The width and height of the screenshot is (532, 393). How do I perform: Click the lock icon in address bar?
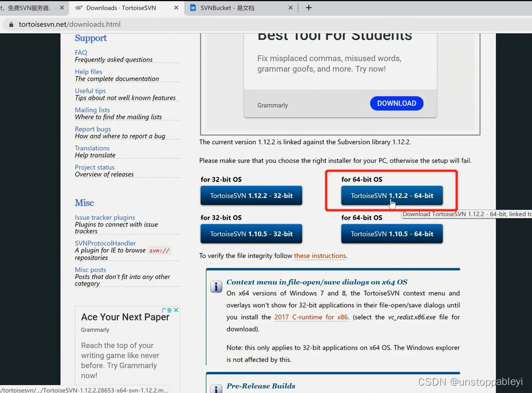(11, 25)
